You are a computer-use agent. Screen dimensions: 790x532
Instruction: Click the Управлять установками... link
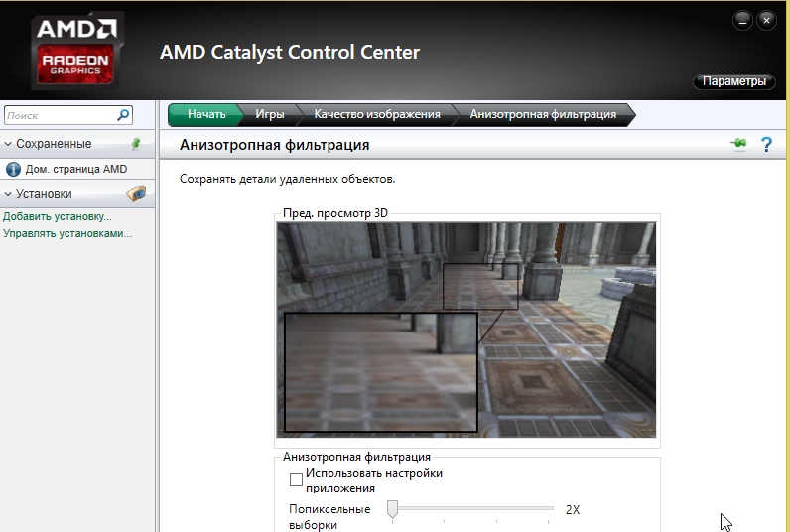click(67, 234)
